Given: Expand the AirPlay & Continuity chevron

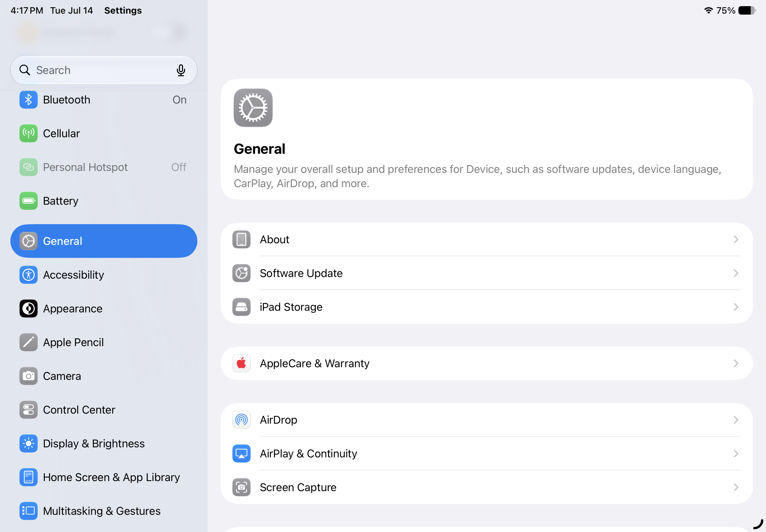Looking at the screenshot, I should (x=736, y=453).
